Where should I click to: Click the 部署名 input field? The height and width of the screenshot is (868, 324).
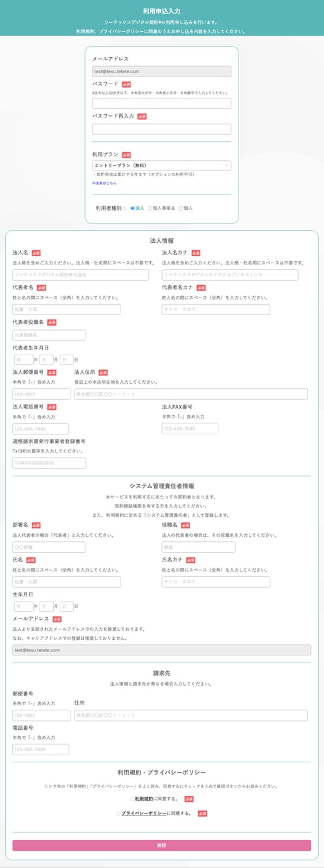49,547
